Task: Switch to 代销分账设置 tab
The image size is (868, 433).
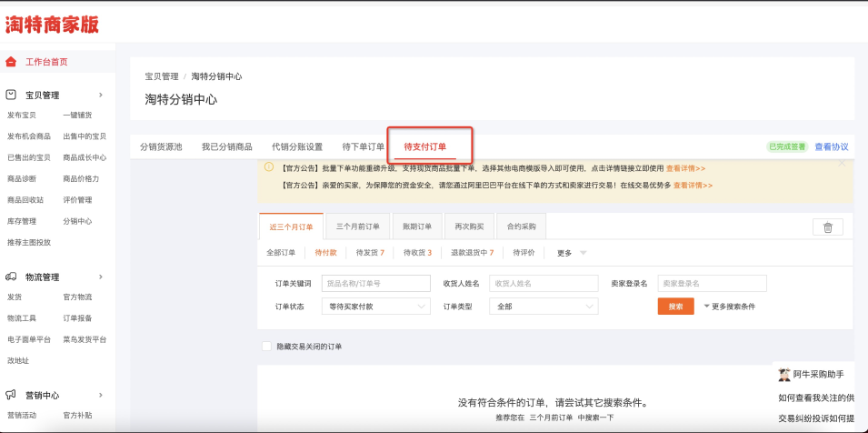Action: tap(296, 147)
